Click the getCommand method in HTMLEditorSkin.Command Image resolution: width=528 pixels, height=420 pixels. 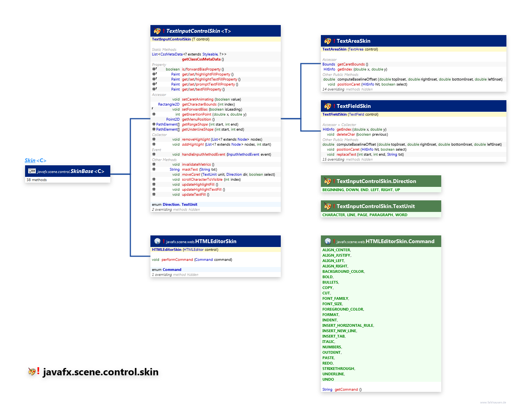click(x=346, y=390)
